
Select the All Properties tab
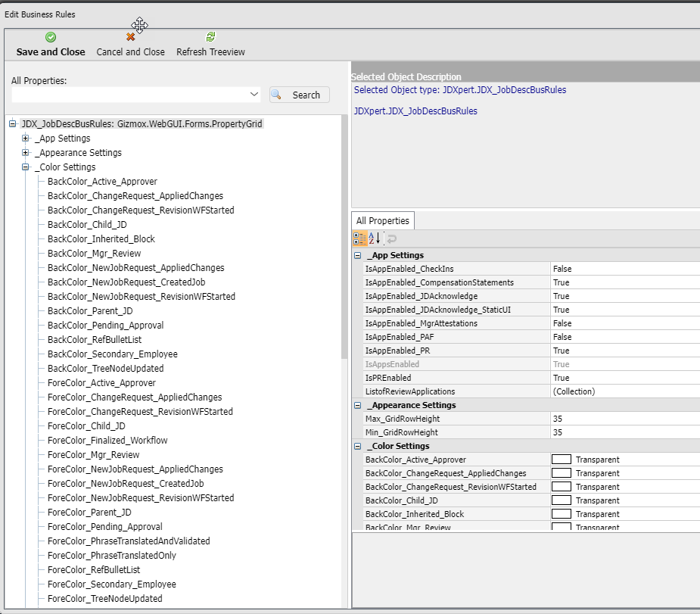pyautogui.click(x=383, y=221)
